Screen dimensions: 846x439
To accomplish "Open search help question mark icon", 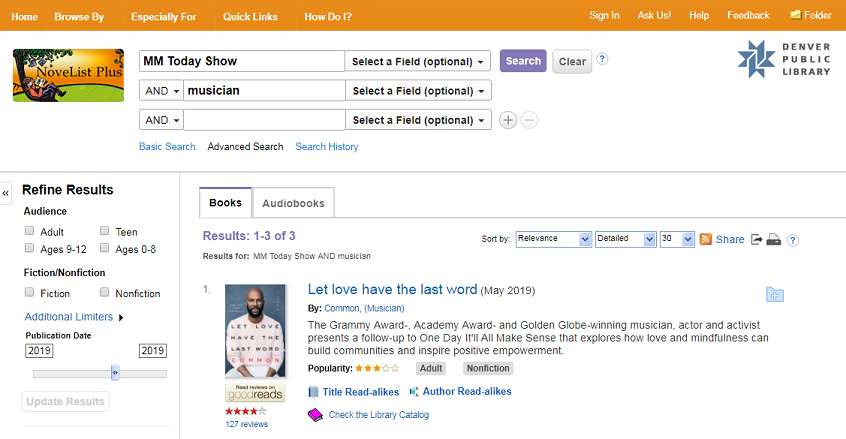I will [602, 59].
